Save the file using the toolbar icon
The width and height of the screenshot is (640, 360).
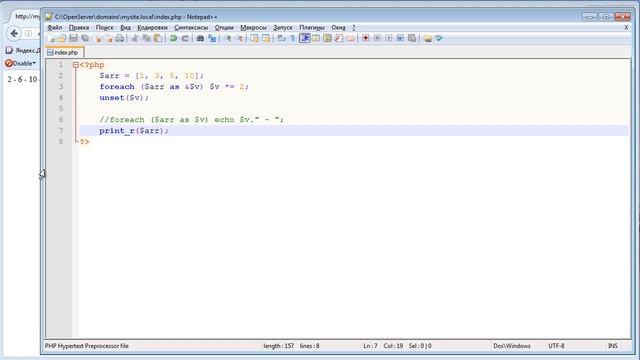click(x=73, y=38)
